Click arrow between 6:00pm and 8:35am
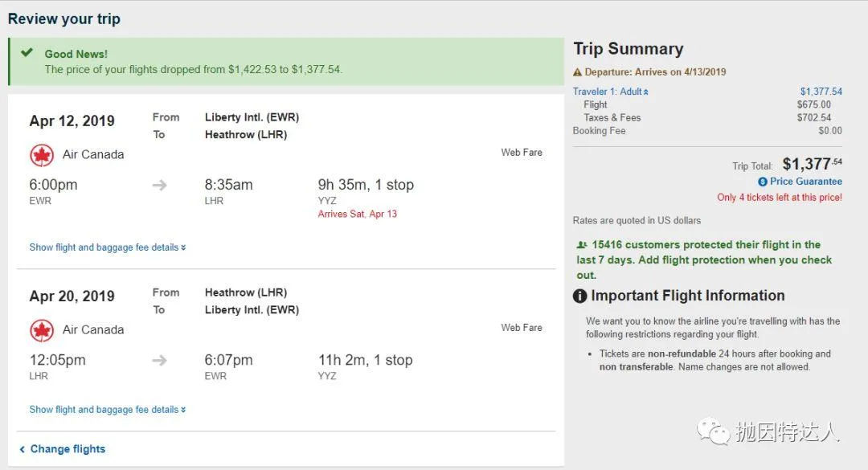Screen dimensions: 868x470 pyautogui.click(x=160, y=186)
